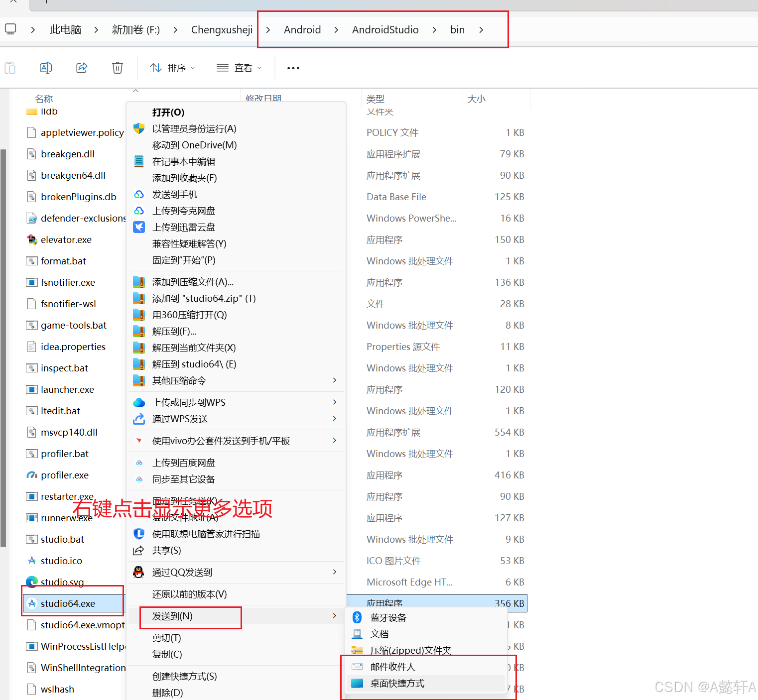Click the desktop shortcut icon in submenu
758x700 pixels.
pyautogui.click(x=357, y=683)
